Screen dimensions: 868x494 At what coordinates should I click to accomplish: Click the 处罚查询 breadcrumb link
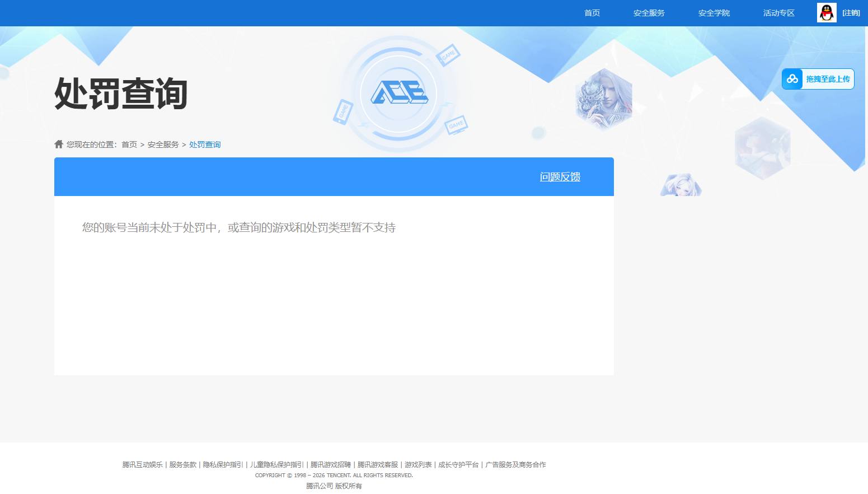tap(205, 144)
